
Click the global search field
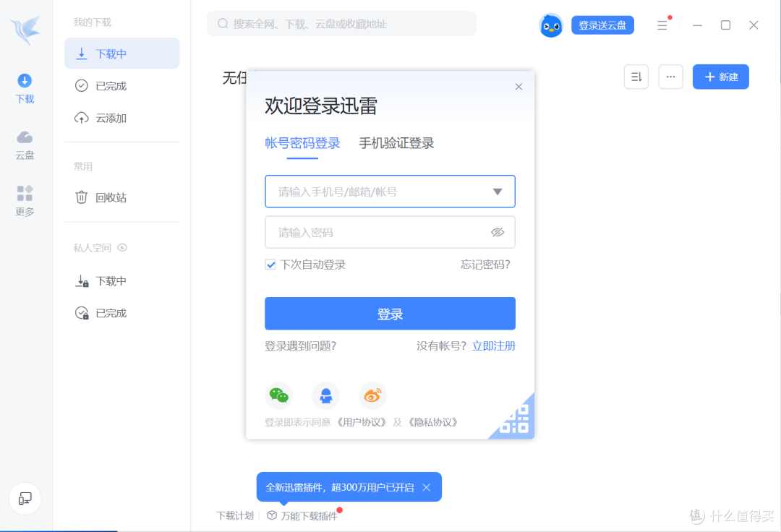click(x=341, y=24)
